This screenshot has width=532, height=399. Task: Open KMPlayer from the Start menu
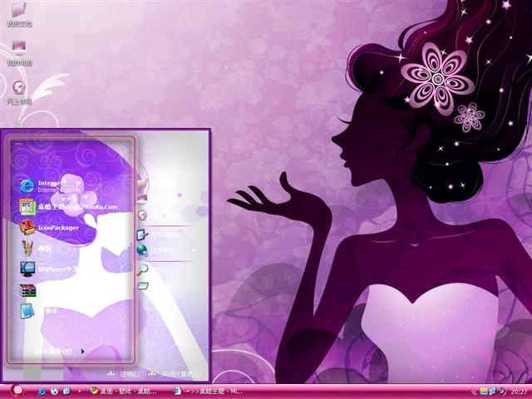point(49,269)
